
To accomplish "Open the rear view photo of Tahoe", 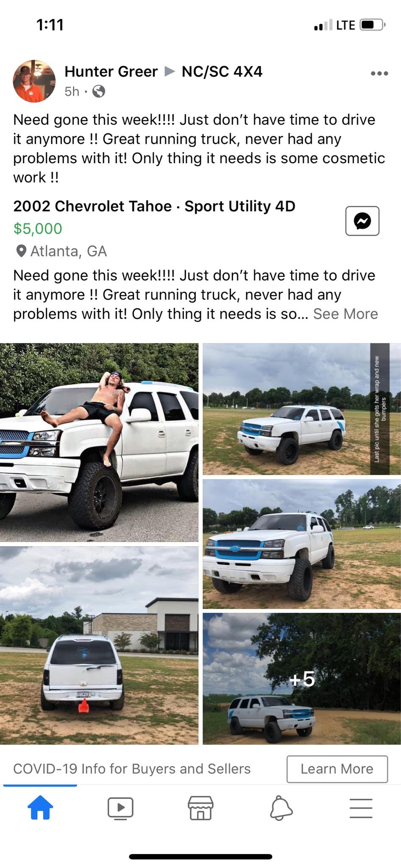I will [99, 645].
